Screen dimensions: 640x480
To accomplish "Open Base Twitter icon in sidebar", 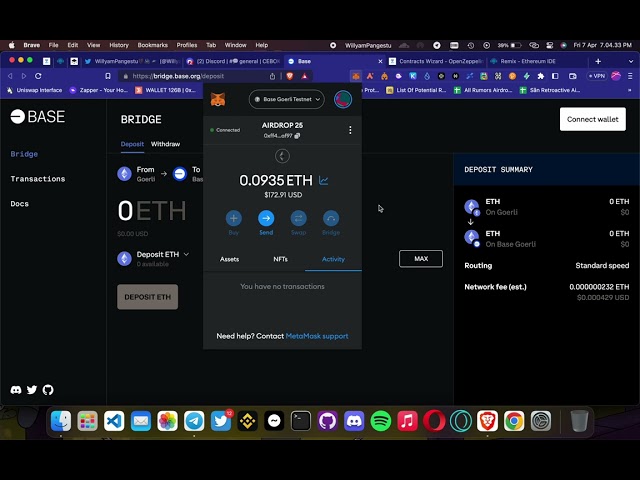I will (32, 390).
